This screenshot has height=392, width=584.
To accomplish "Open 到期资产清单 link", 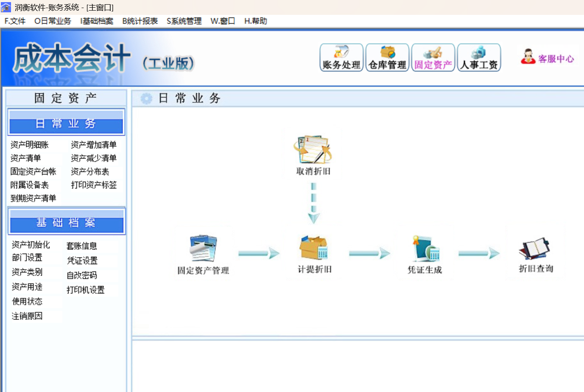I will [x=34, y=198].
